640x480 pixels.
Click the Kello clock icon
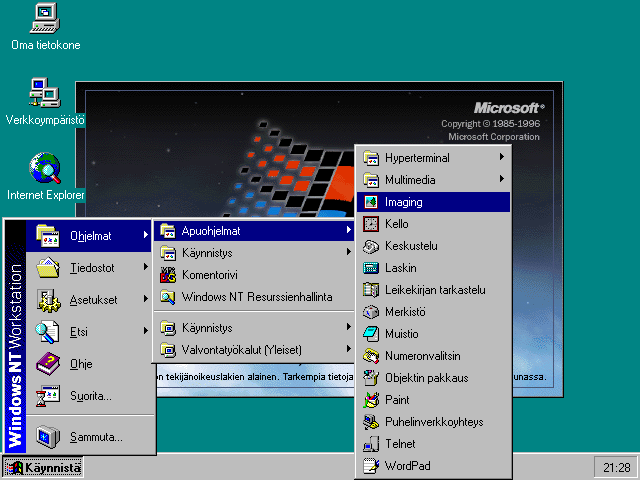click(x=370, y=224)
